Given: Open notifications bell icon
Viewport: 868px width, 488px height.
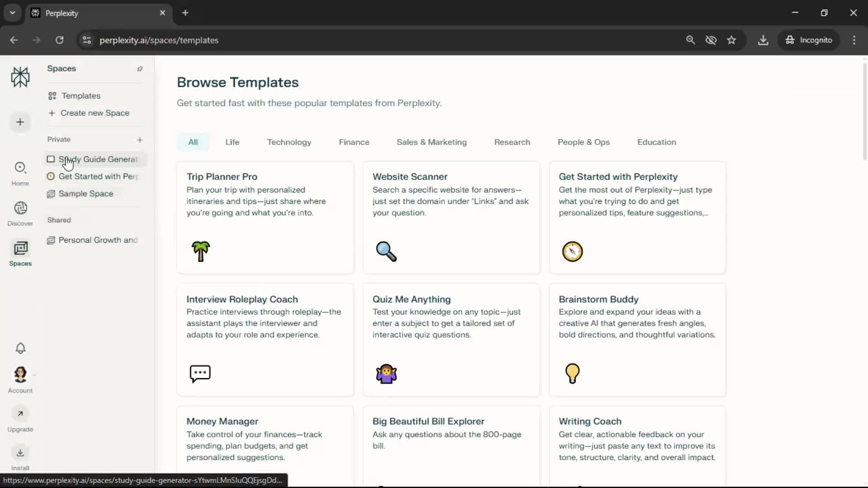Looking at the screenshot, I should point(20,348).
